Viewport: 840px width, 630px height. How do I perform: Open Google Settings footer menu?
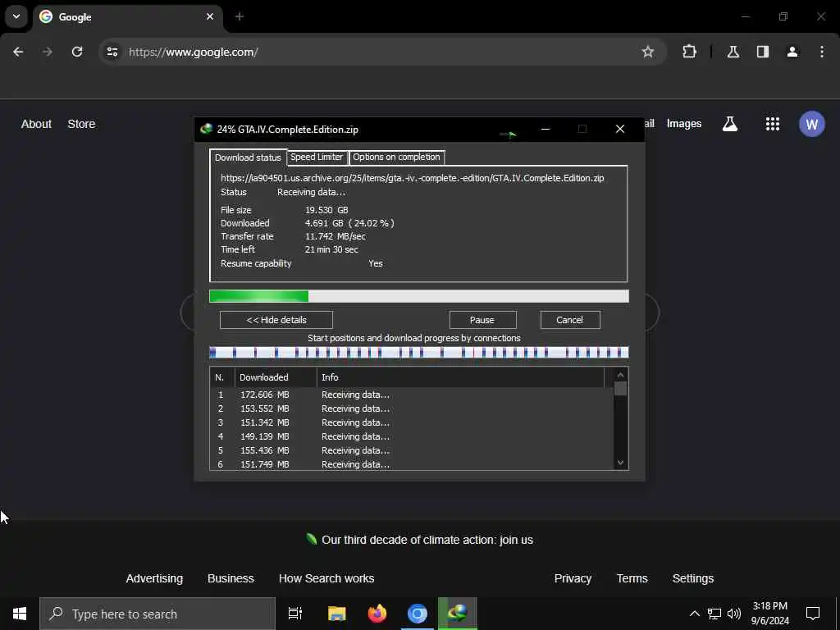[x=692, y=578]
